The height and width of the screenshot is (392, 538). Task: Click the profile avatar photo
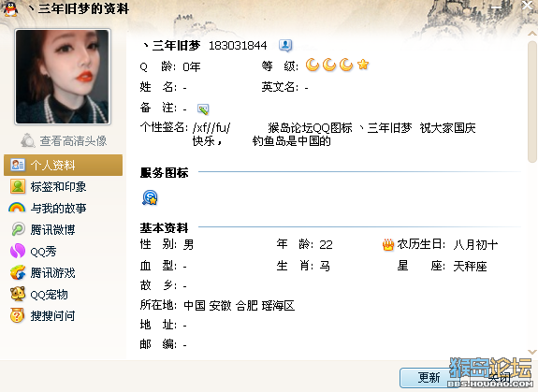pos(63,77)
